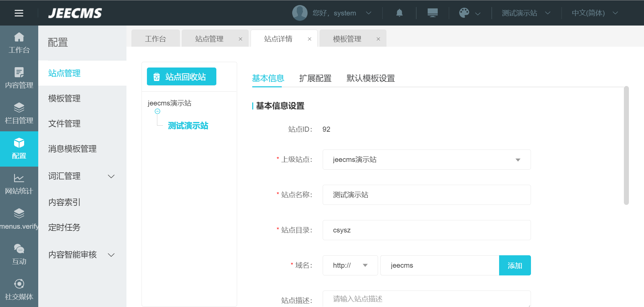Open 内容管理 in the sidebar
Viewport: 644px width, 307px height.
[x=19, y=78]
